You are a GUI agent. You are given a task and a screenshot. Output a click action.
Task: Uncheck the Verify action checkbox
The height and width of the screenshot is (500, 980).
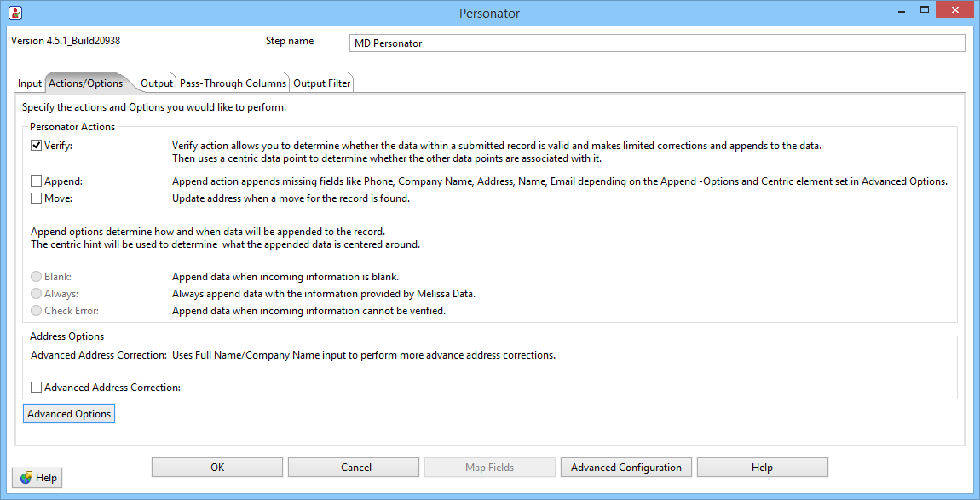[x=37, y=146]
